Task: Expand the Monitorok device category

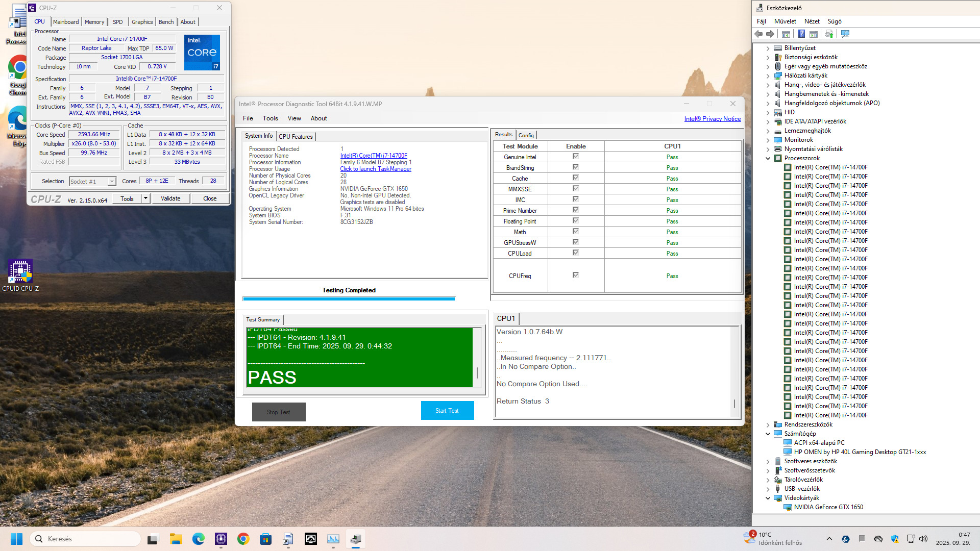Action: 768,140
